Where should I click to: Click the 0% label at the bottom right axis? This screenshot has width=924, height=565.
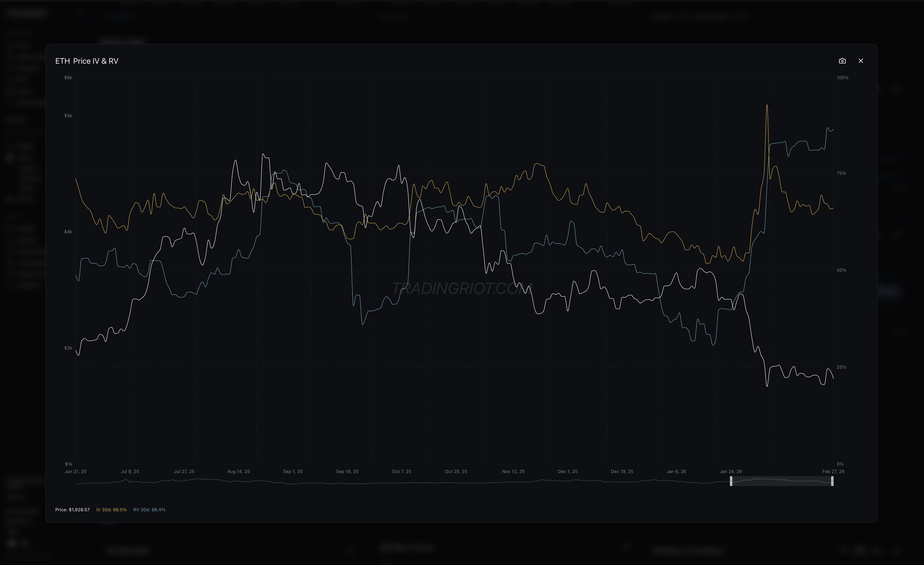pos(840,464)
